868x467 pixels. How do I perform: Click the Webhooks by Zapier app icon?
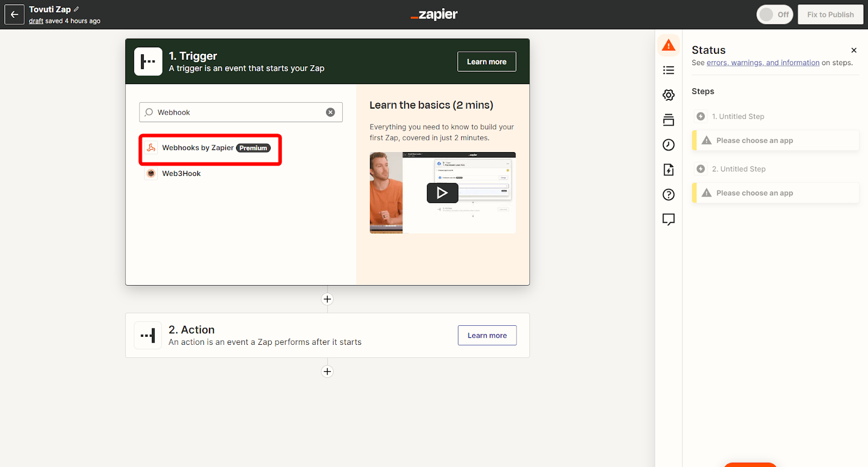(x=151, y=148)
